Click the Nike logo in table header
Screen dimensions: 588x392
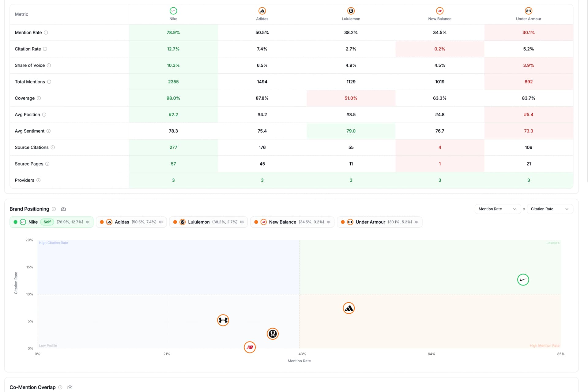point(173,11)
